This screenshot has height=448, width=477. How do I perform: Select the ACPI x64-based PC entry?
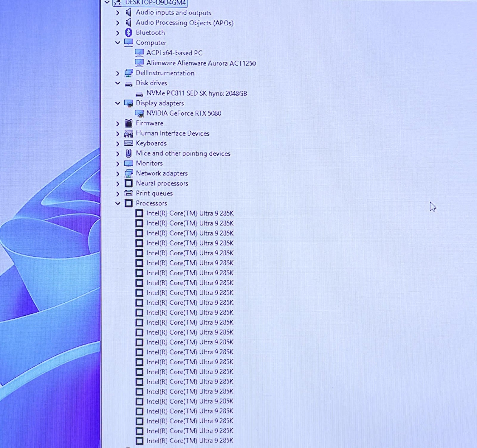coord(174,53)
